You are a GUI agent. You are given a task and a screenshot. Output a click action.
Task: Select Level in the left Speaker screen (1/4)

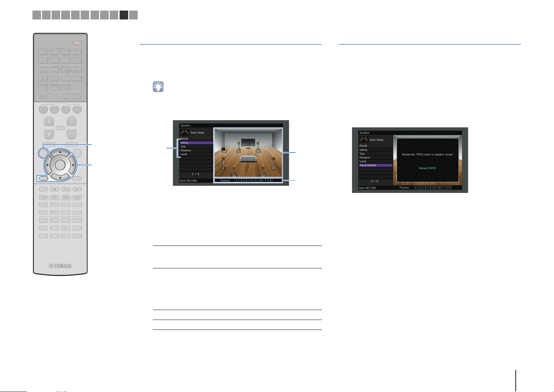pyautogui.click(x=197, y=154)
